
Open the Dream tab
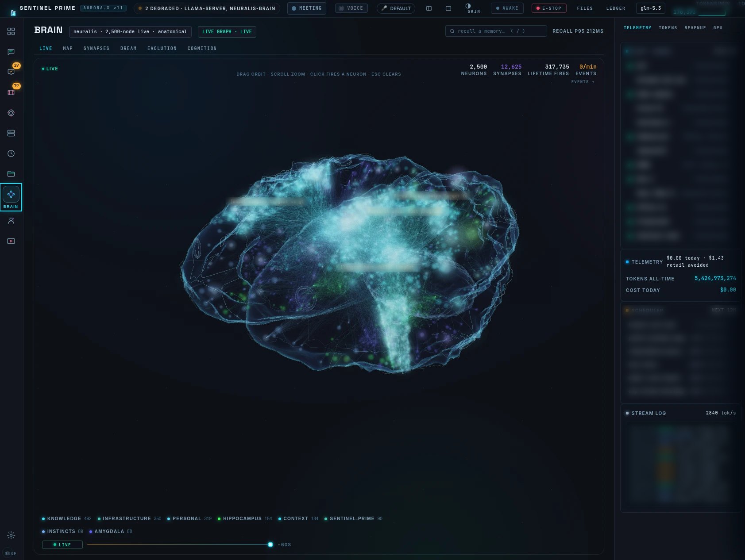point(128,48)
